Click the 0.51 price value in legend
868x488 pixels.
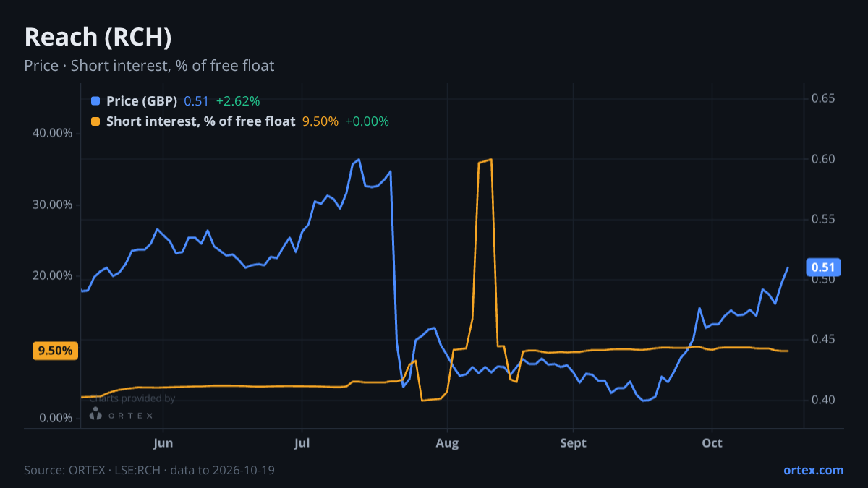(196, 100)
